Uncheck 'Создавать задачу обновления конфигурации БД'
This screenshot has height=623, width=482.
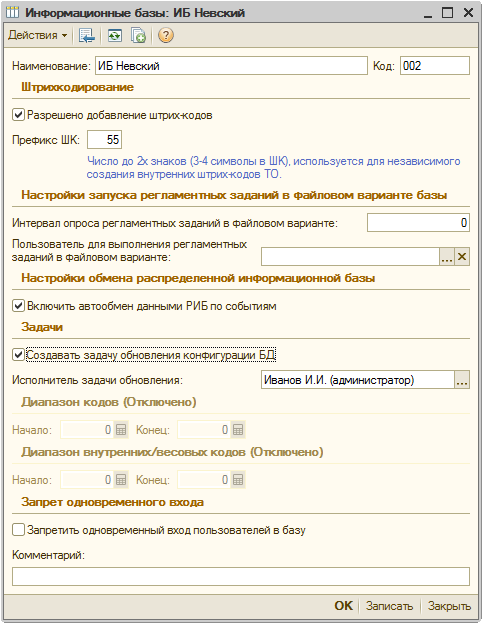pos(18,355)
